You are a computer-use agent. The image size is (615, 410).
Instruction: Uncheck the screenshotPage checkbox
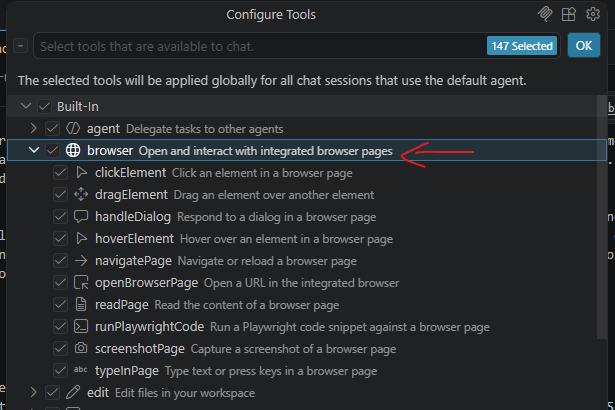60,348
